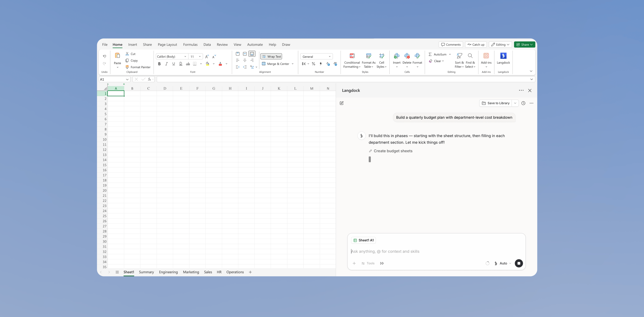
Task: Click the Langdock ribbon icon
Action: point(503,56)
